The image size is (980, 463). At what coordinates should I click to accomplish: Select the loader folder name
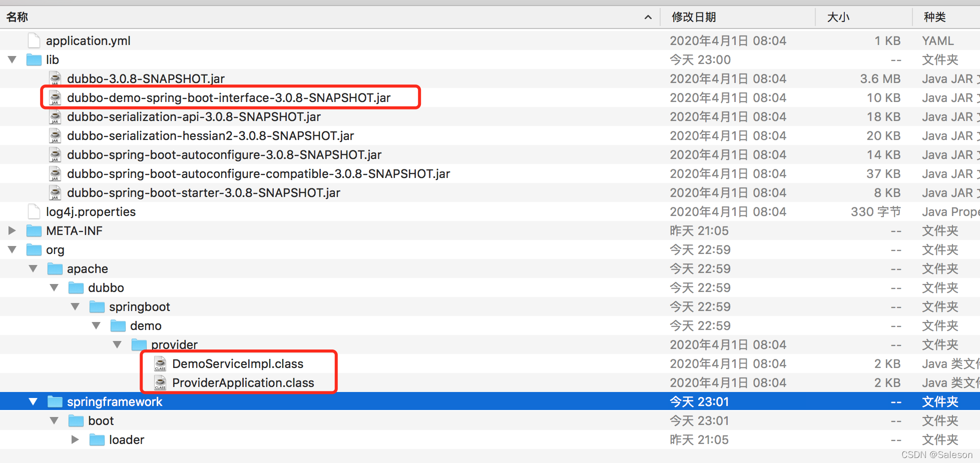pos(127,439)
